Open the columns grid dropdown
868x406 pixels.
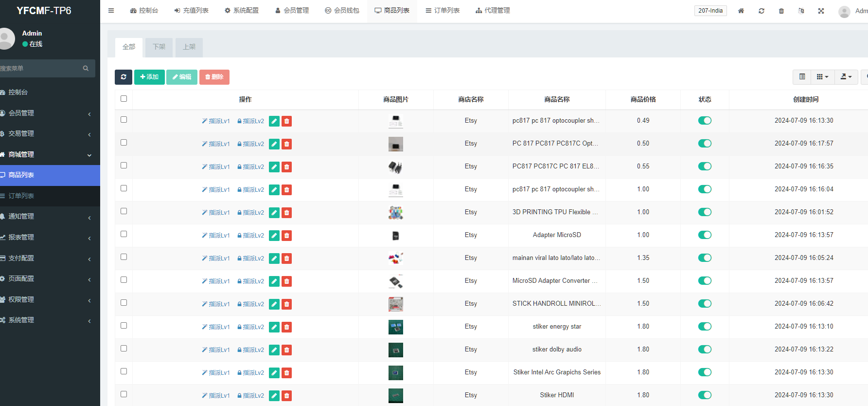[x=822, y=77]
